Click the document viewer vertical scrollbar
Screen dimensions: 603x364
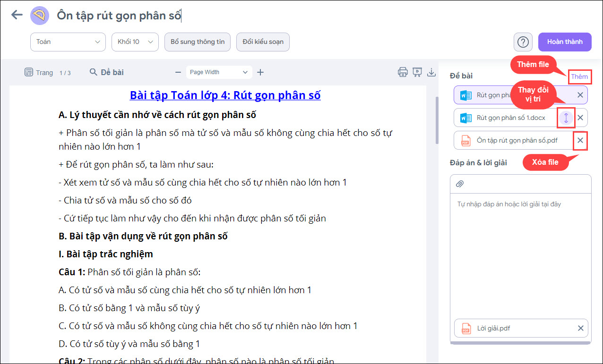(437, 120)
